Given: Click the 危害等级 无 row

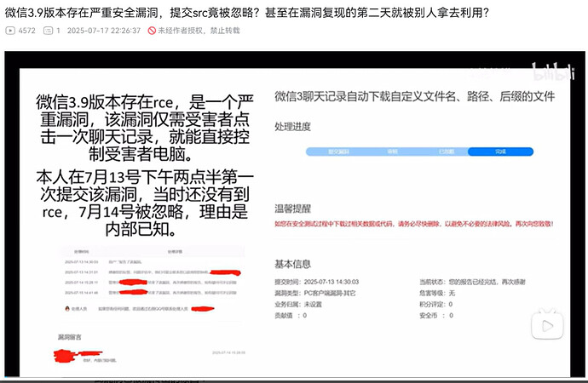Looking at the screenshot, I should coord(437,293).
